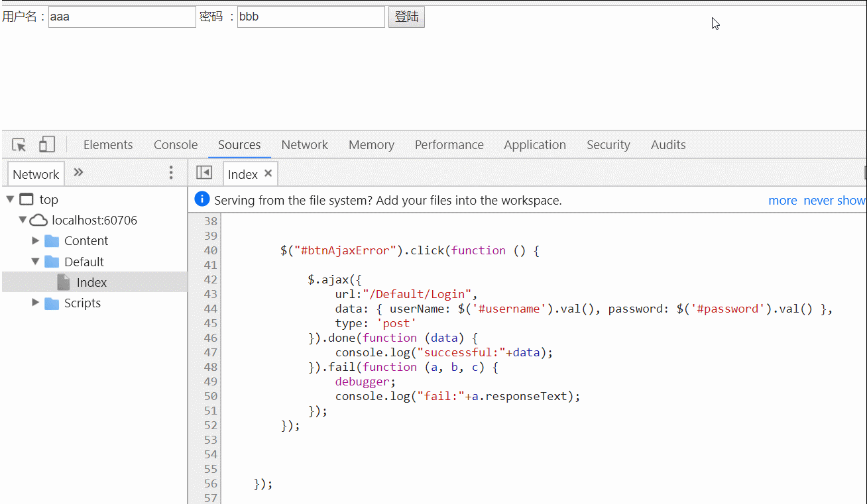This screenshot has height=504, width=867.
Task: Collapse the localhost:60706 node
Action: coord(23,220)
